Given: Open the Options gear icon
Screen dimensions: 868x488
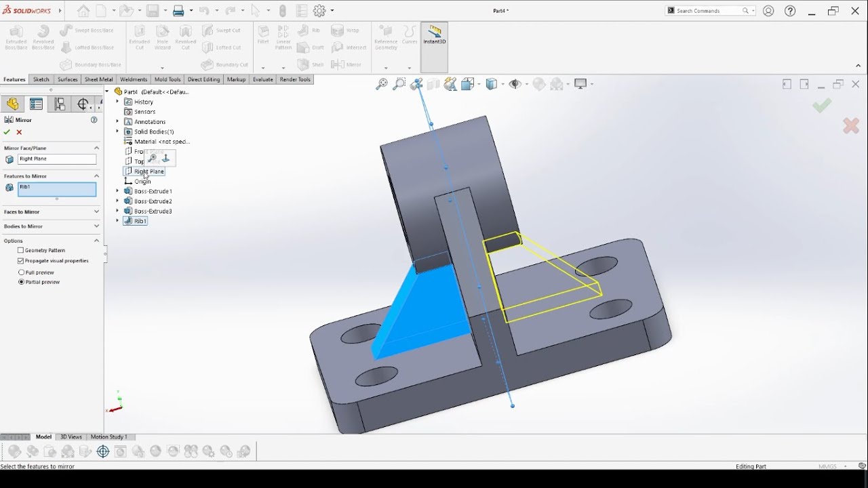Looking at the screenshot, I should tap(319, 11).
